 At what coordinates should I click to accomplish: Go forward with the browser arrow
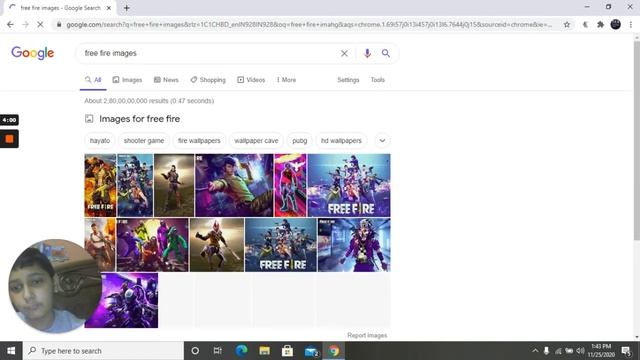tap(25, 24)
